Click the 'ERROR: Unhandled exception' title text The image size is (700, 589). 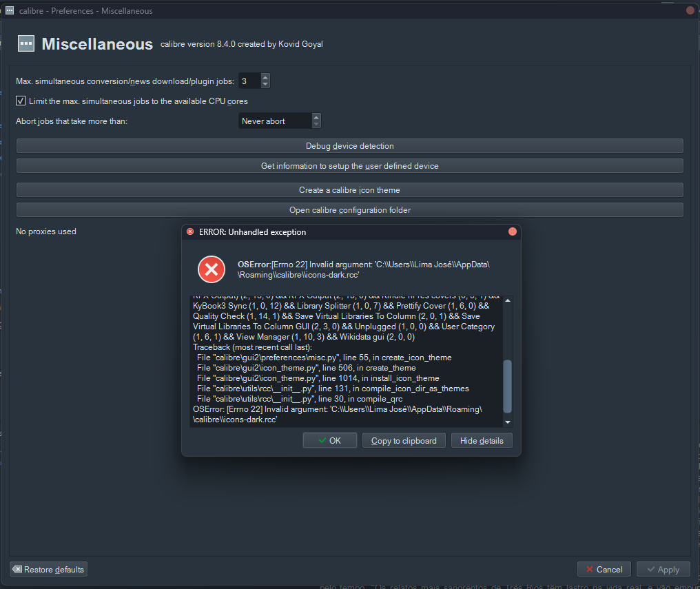[253, 232]
